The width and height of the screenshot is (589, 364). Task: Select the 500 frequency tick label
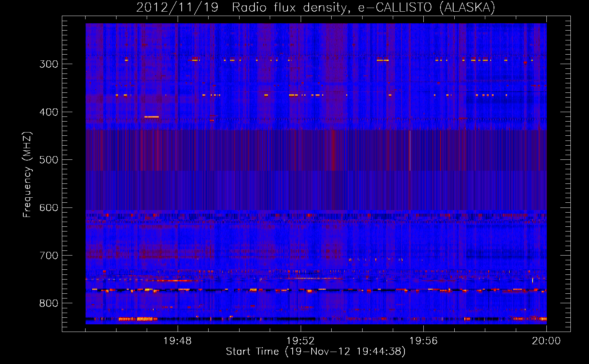coord(49,160)
